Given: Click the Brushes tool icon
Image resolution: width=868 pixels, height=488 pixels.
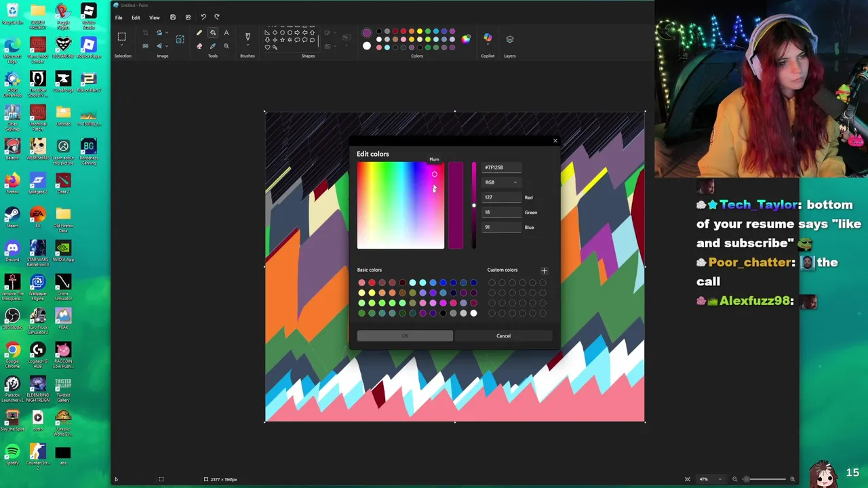Looking at the screenshot, I should (x=248, y=37).
